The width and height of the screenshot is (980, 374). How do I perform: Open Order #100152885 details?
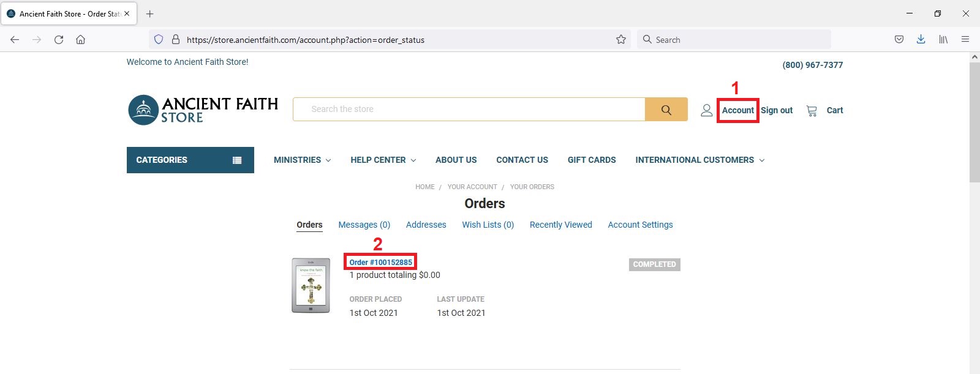coord(380,262)
